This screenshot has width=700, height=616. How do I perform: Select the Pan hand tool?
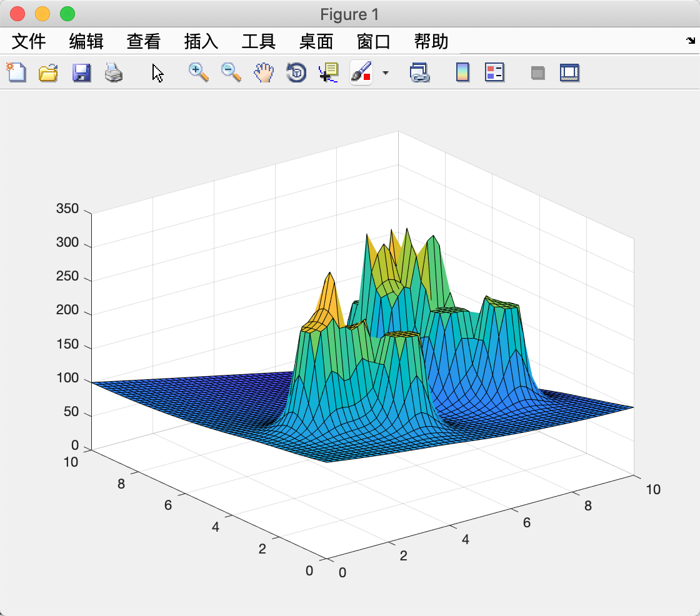click(x=264, y=72)
